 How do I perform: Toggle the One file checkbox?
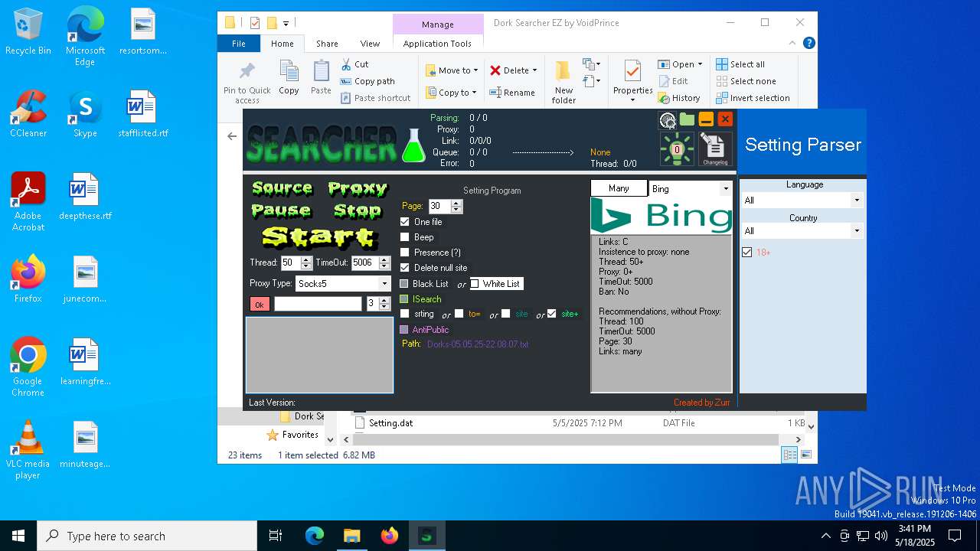tap(405, 222)
